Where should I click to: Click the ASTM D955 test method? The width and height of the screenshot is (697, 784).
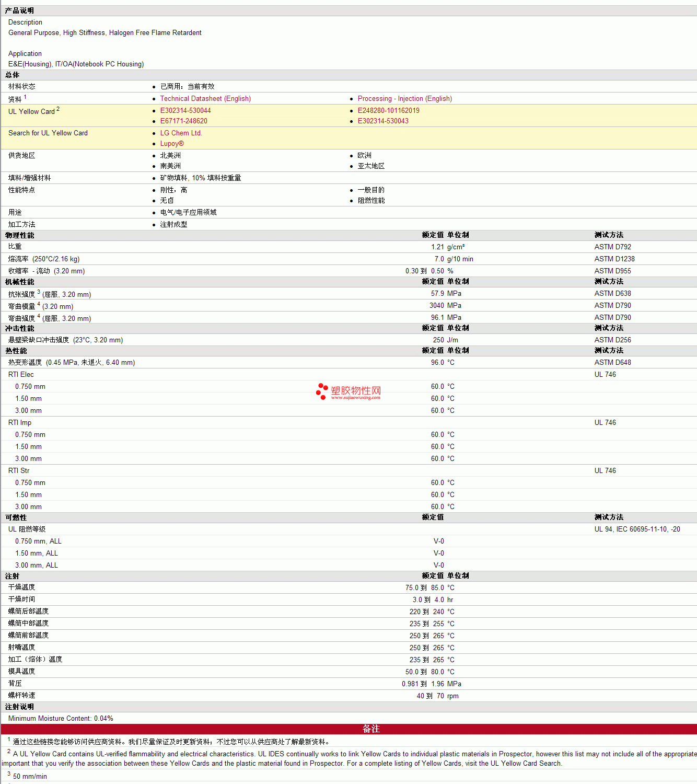[612, 271]
